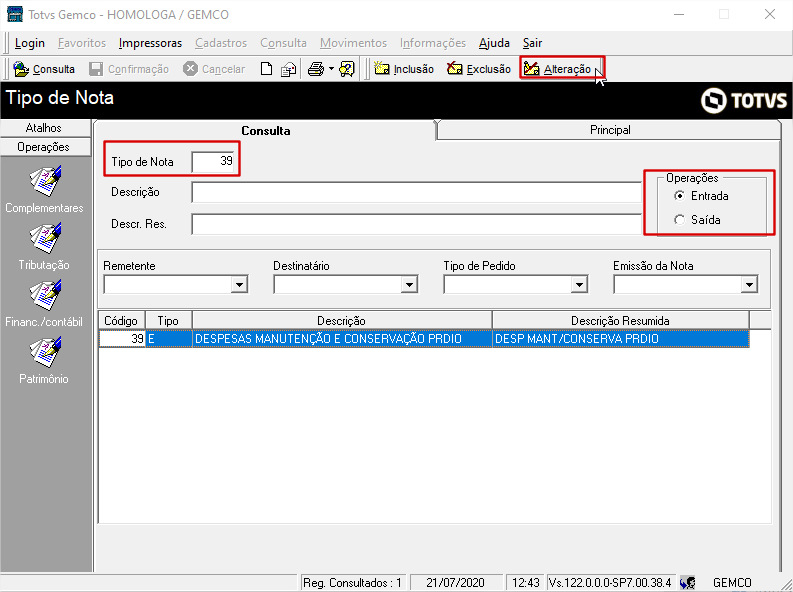Click the 12:43 status bar time
The width and height of the screenshot is (793, 592).
point(525,583)
